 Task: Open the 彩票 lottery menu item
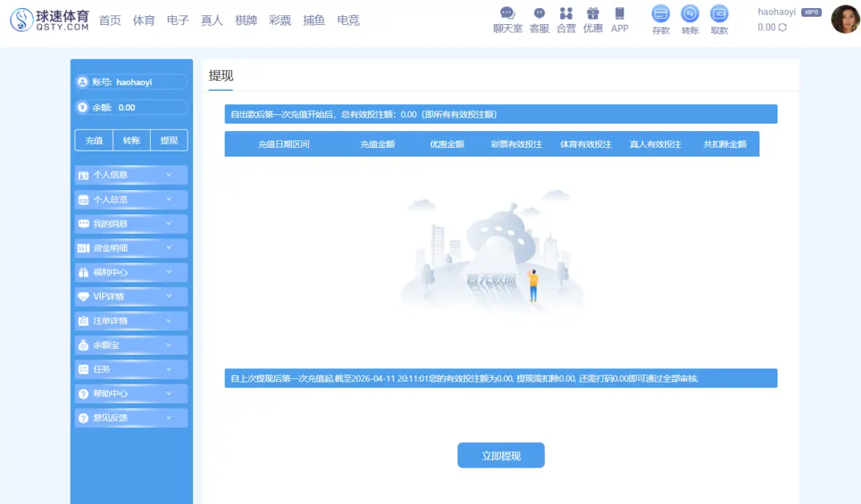[280, 20]
